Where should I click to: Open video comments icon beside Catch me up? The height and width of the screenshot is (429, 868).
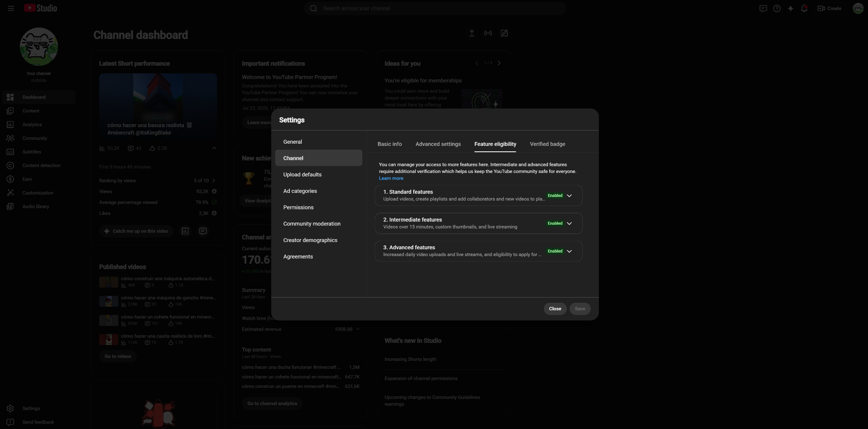(203, 231)
